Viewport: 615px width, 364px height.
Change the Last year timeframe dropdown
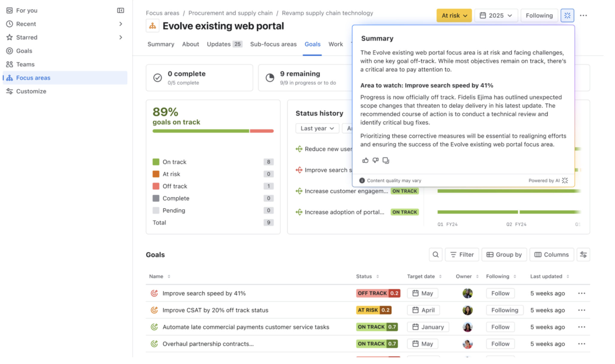(317, 128)
